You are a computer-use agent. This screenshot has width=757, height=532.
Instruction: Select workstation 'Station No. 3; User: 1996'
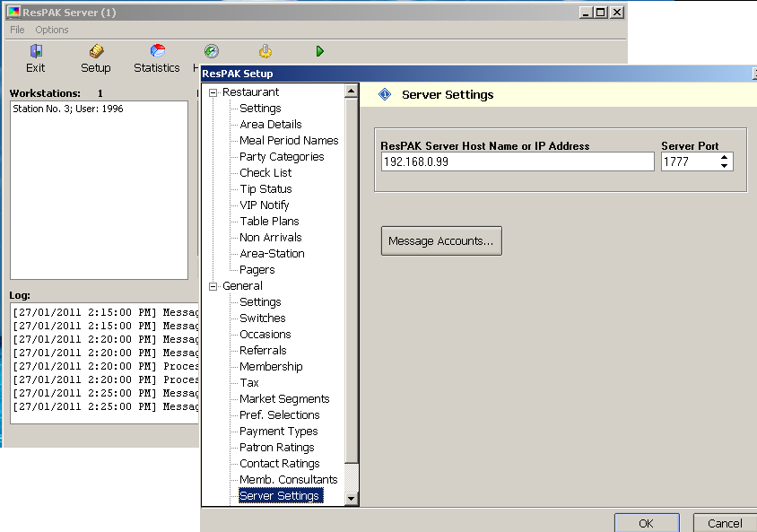click(x=68, y=109)
